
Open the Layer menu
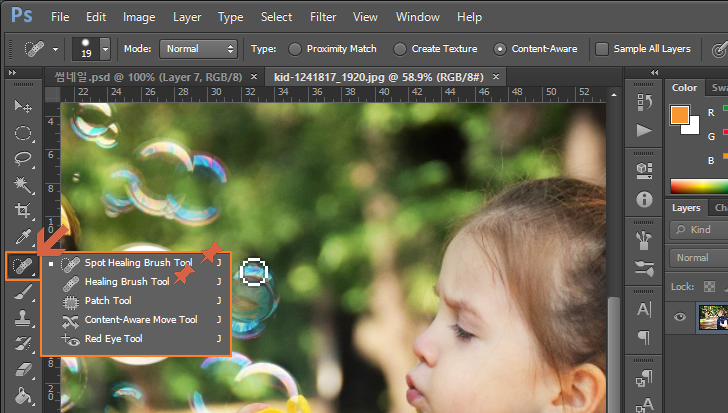187,17
